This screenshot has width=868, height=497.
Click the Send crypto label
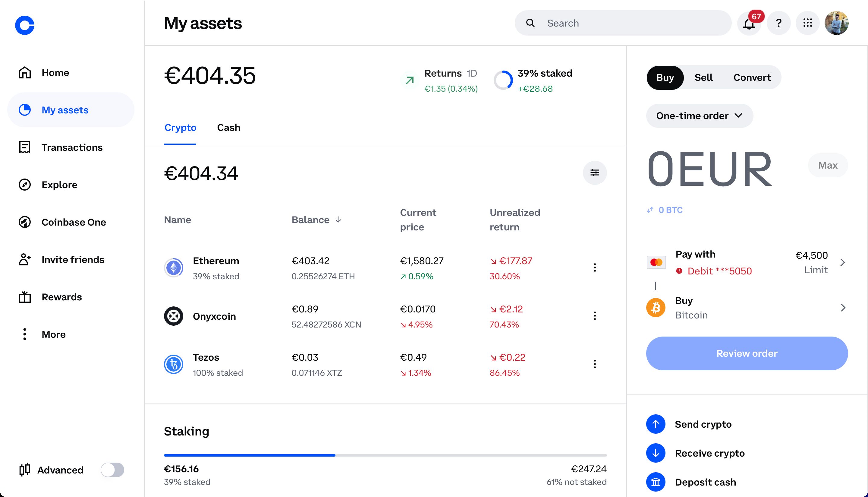[703, 424]
